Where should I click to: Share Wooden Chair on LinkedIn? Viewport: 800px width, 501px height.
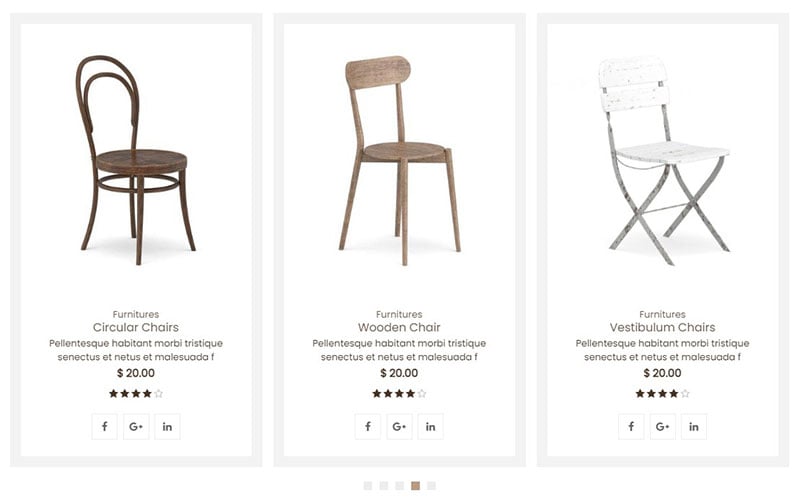click(x=431, y=427)
